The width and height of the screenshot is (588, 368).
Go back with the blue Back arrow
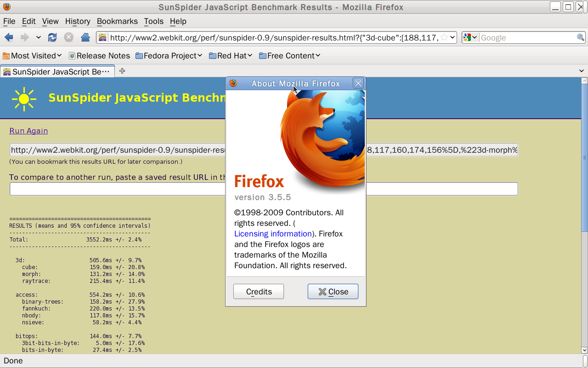[x=9, y=38]
